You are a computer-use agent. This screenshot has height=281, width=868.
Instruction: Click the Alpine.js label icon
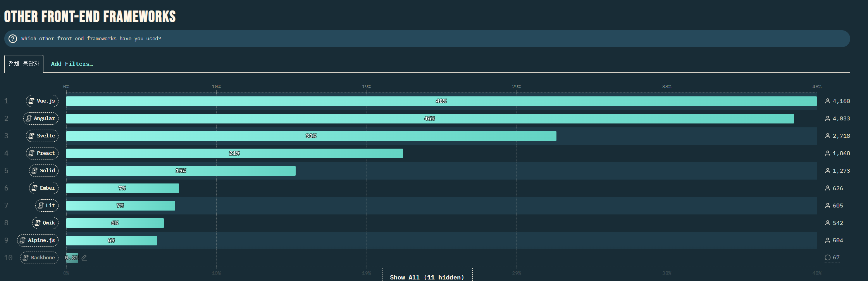coord(23,240)
